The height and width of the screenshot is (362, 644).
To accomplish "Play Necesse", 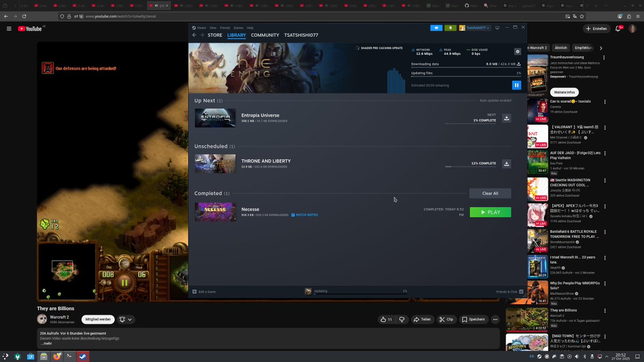I will [490, 212].
